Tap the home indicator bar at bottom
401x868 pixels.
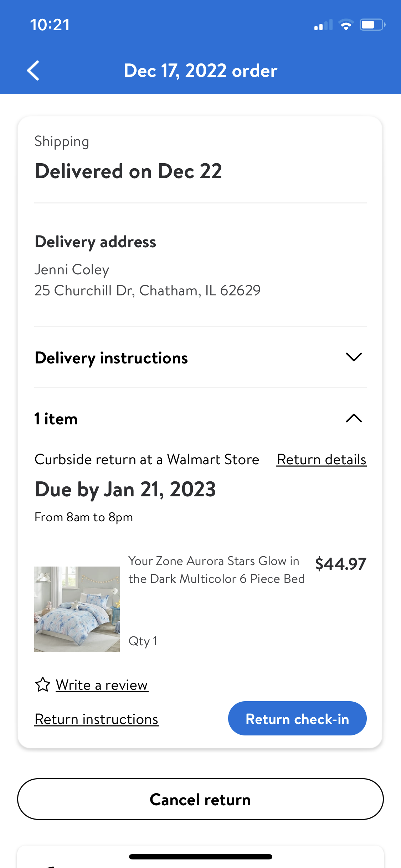[x=200, y=857]
